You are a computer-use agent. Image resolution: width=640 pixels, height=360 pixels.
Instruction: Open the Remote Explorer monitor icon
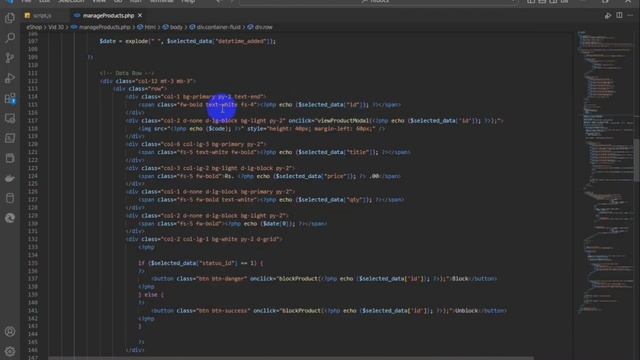[x=10, y=118]
